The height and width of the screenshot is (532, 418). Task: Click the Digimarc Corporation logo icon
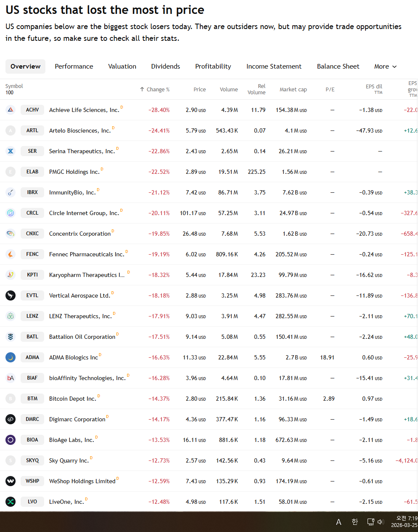tap(11, 419)
